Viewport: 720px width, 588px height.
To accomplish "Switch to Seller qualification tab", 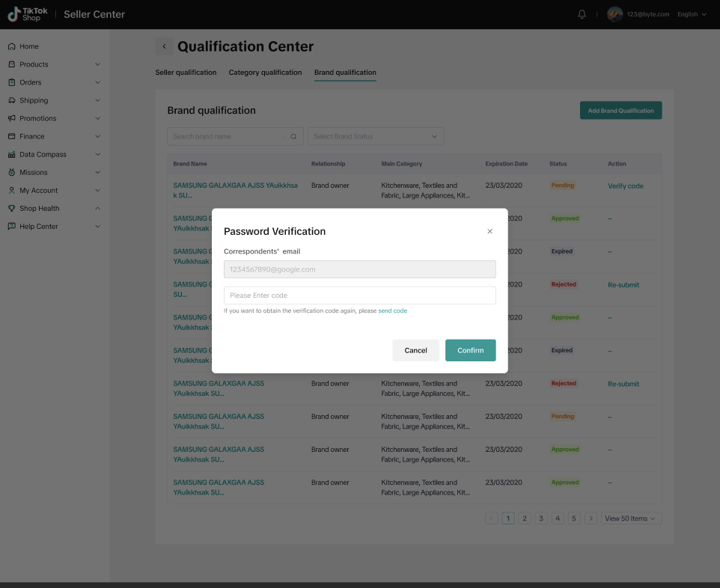I will (186, 73).
